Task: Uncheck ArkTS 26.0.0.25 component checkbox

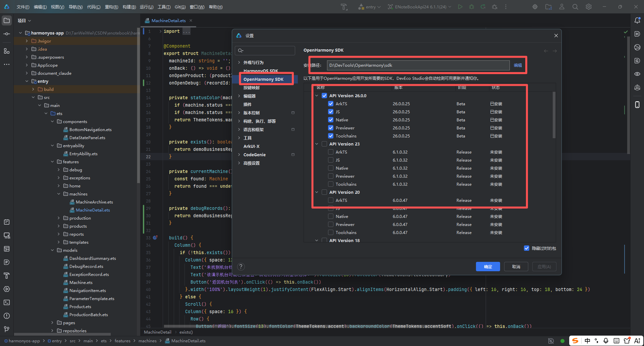Action: pos(331,104)
